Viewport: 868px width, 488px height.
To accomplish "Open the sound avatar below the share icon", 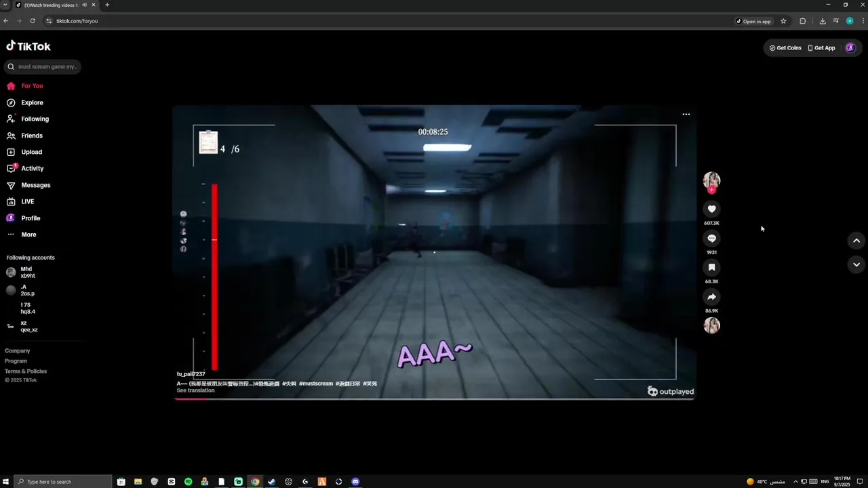I will [x=711, y=325].
